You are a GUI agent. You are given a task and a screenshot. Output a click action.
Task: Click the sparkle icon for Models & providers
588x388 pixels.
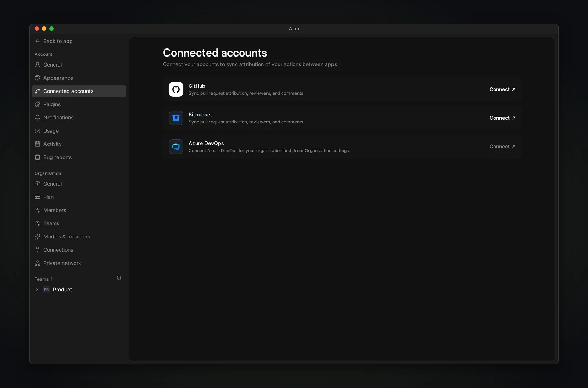[x=37, y=237]
